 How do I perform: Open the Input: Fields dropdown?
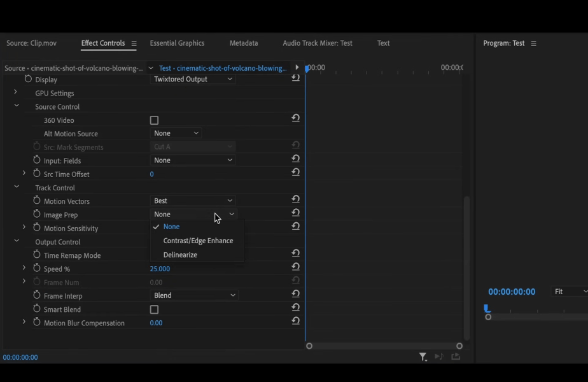[193, 160]
